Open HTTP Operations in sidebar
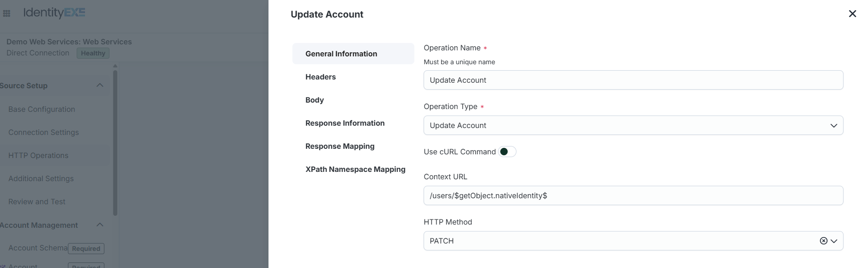The width and height of the screenshot is (868, 268). (38, 155)
